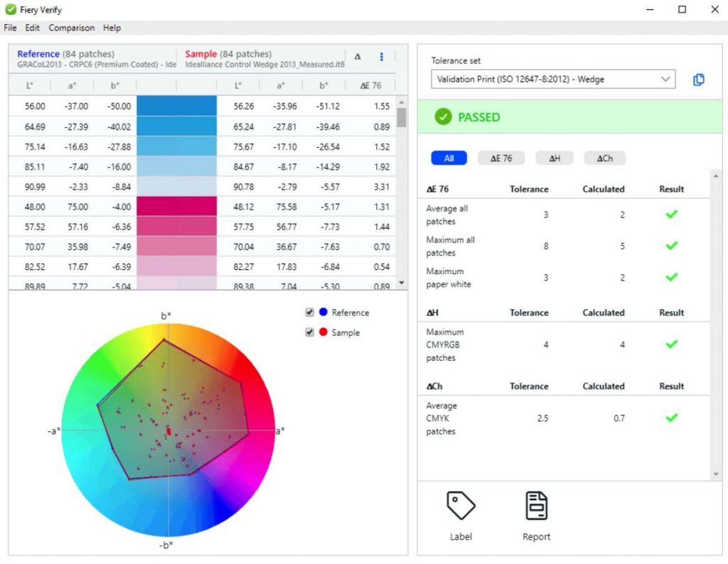Image resolution: width=728 pixels, height=564 pixels.
Task: Click the Fiery Verify logo in the title bar
Action: pyautogui.click(x=9, y=9)
